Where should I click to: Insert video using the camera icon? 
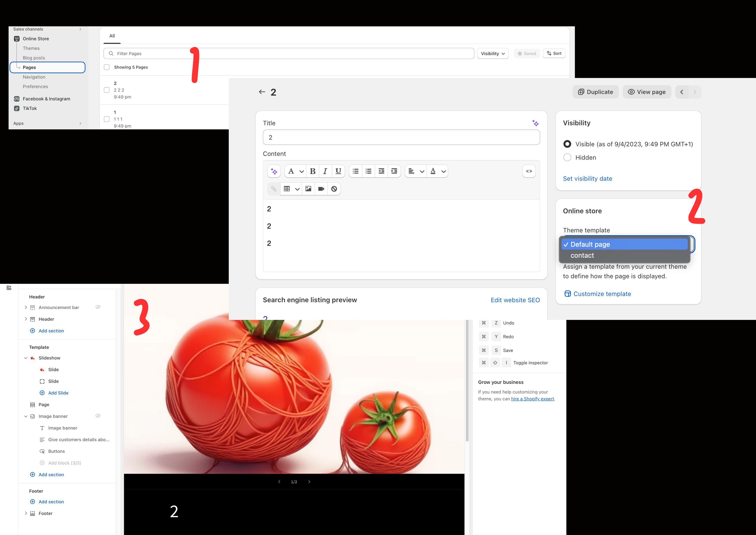(321, 189)
